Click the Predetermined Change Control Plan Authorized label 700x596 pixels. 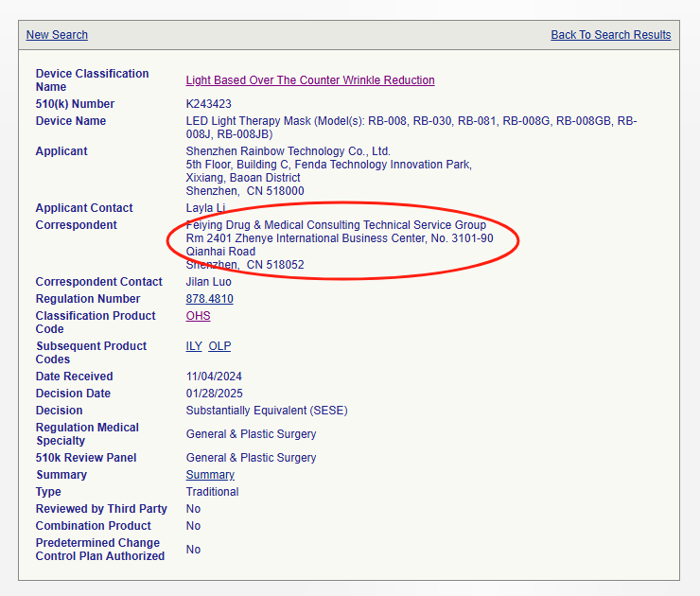click(99, 550)
